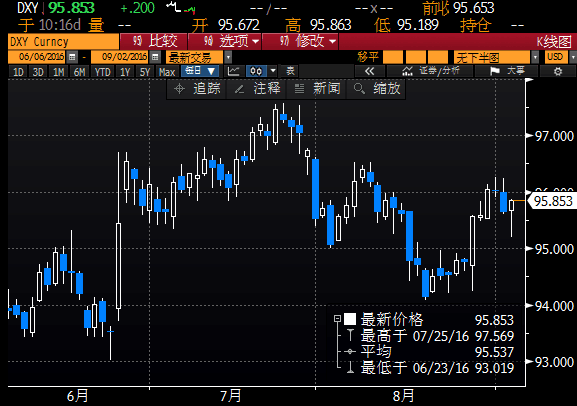This screenshot has width=577, height=406.
Task: Click the +.200 change value in header
Action: click(138, 8)
